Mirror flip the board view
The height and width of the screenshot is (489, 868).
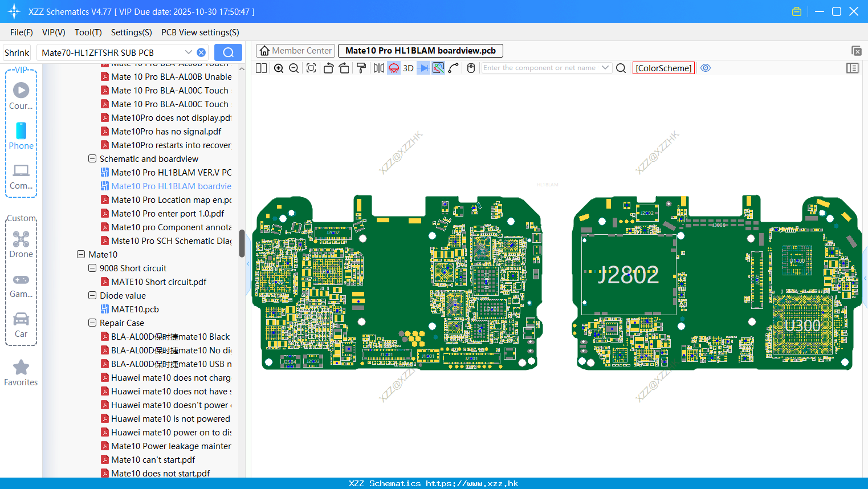[x=379, y=68]
